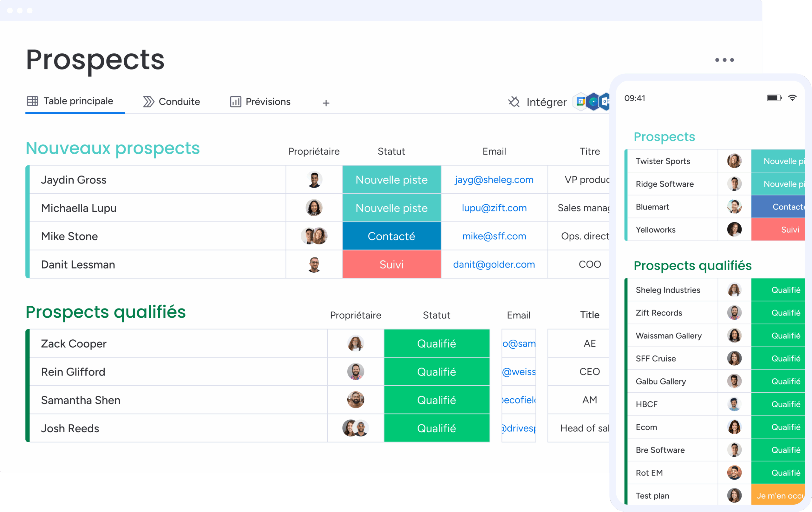Viewport: 812px width, 512px height.
Task: Click the Table principale grid icon
Action: (32, 101)
